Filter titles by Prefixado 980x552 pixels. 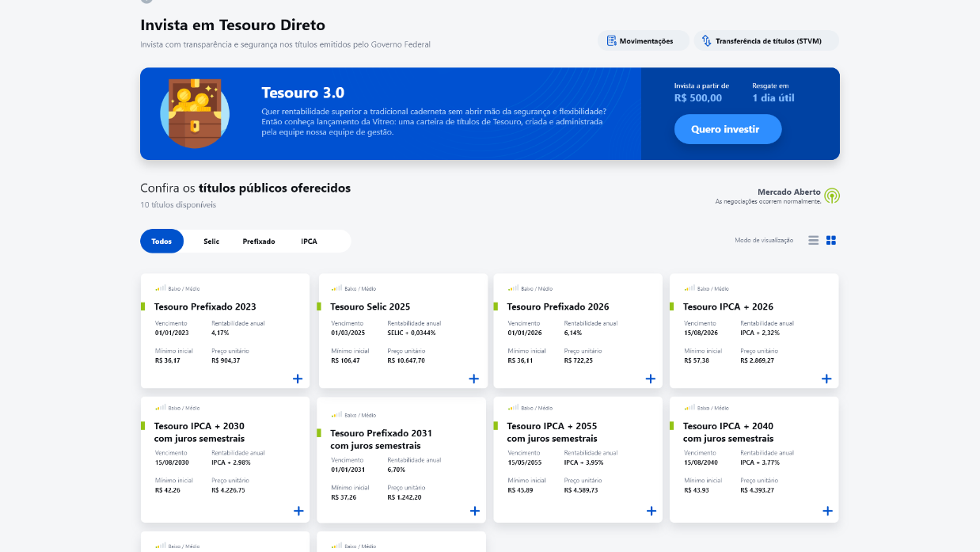click(259, 242)
